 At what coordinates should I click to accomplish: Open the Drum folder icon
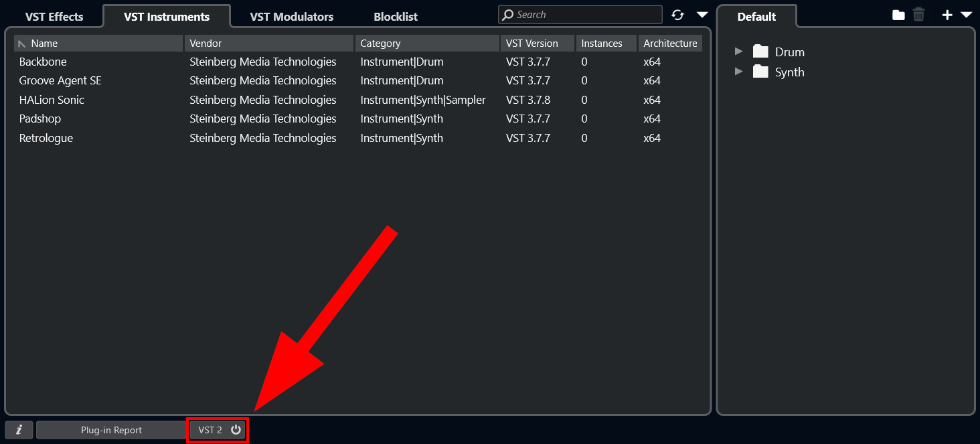coord(760,51)
